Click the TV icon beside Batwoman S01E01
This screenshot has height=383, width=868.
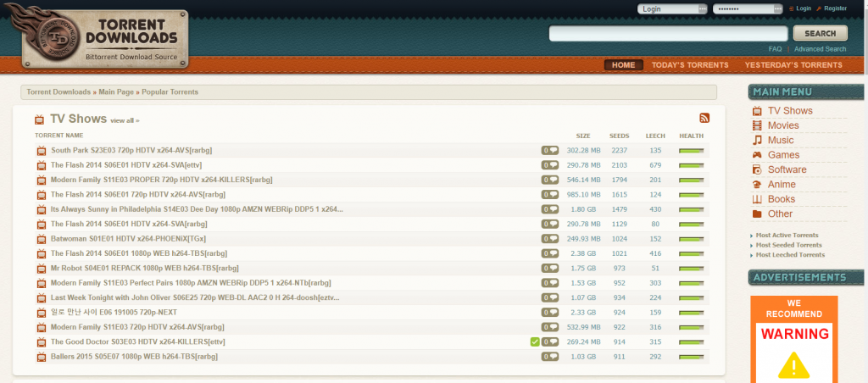(42, 239)
